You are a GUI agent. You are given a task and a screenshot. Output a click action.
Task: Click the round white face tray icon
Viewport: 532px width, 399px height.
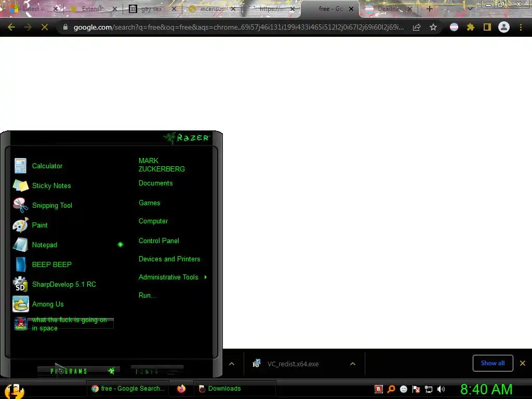click(403, 389)
